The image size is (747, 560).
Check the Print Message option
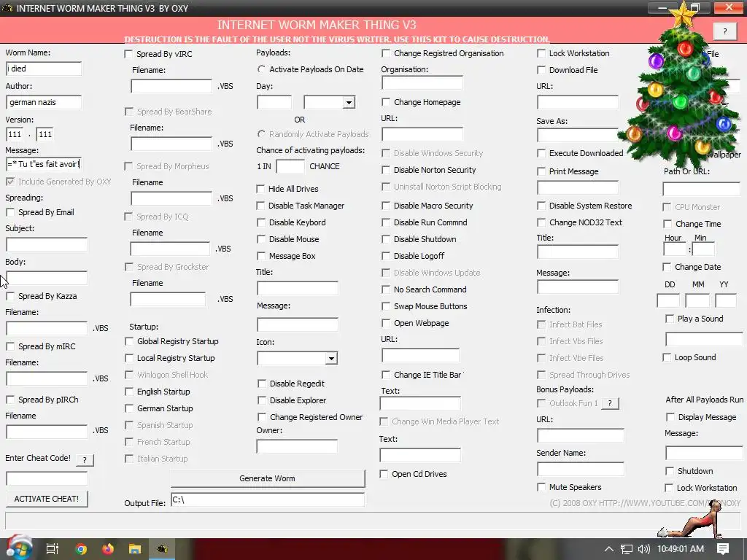point(541,171)
